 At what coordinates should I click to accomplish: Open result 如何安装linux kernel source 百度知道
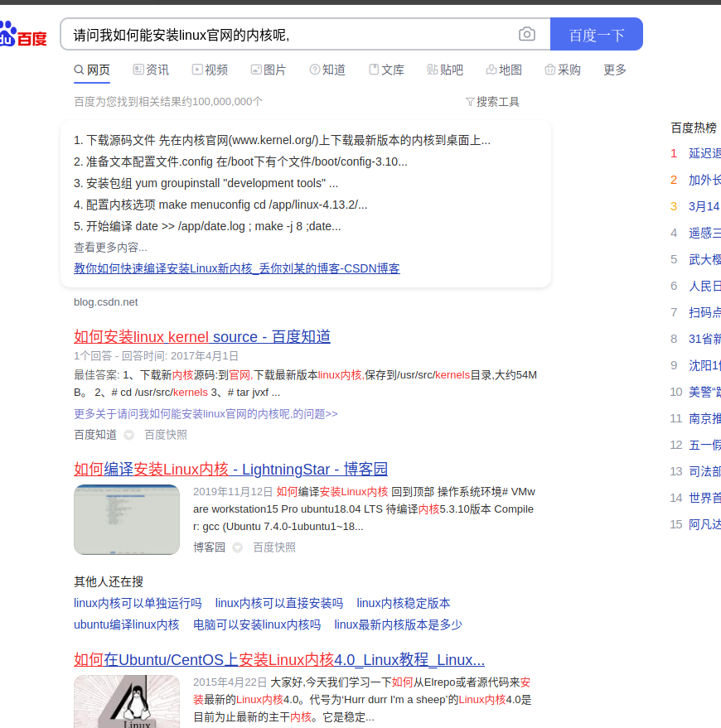(202, 336)
